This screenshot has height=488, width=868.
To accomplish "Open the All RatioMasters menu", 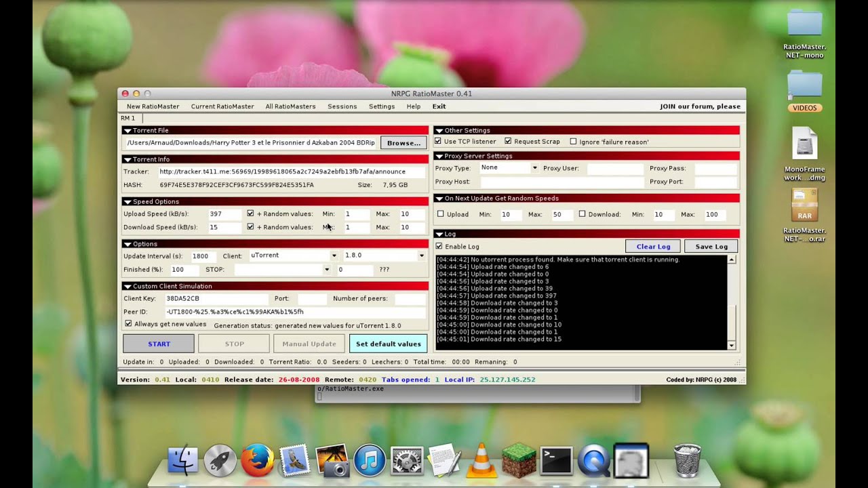I will click(290, 106).
